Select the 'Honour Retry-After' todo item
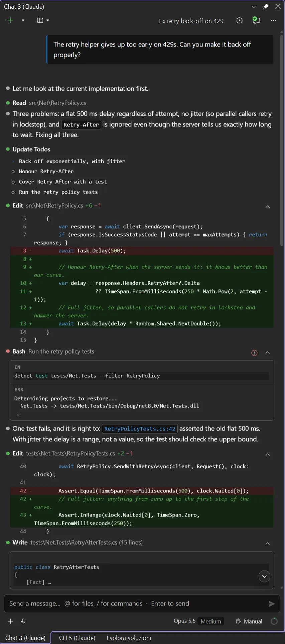 coord(46,171)
